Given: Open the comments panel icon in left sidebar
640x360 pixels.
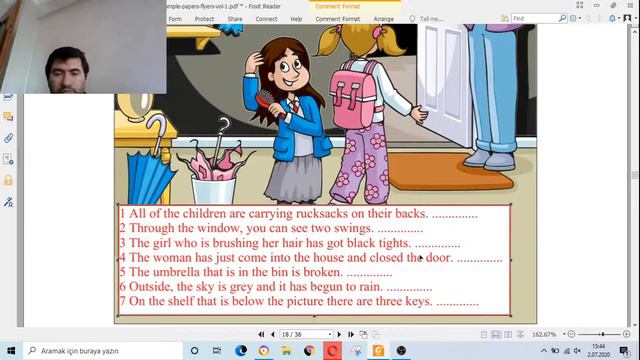Looking at the screenshot, I should click(x=8, y=117).
